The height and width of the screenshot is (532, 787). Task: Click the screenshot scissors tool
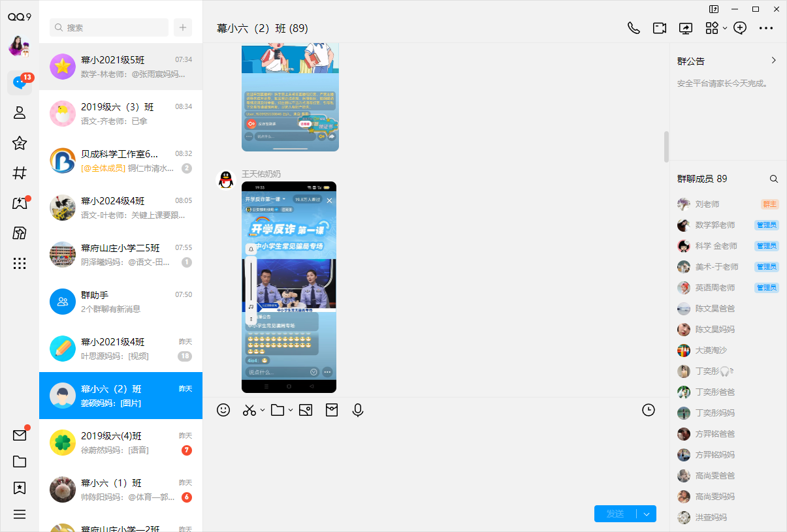pos(249,410)
